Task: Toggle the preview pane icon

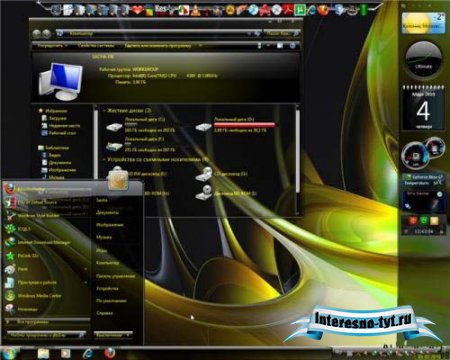Action: tap(280, 46)
